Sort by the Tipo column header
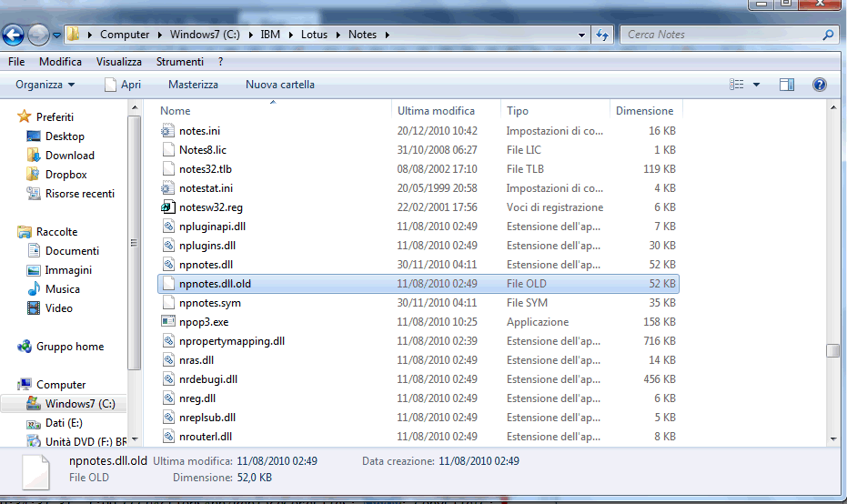The width and height of the screenshot is (847, 504). [x=518, y=111]
